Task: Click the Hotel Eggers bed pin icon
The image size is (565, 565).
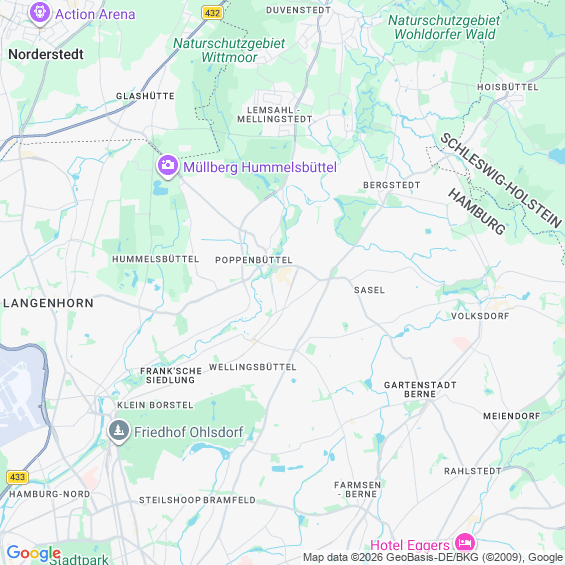Action: (465, 542)
